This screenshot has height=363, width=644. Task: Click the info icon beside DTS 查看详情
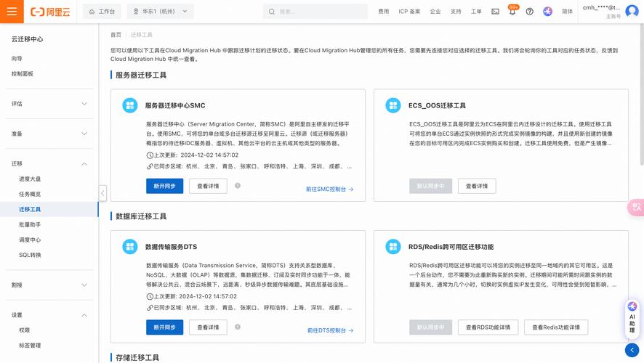[x=238, y=327]
